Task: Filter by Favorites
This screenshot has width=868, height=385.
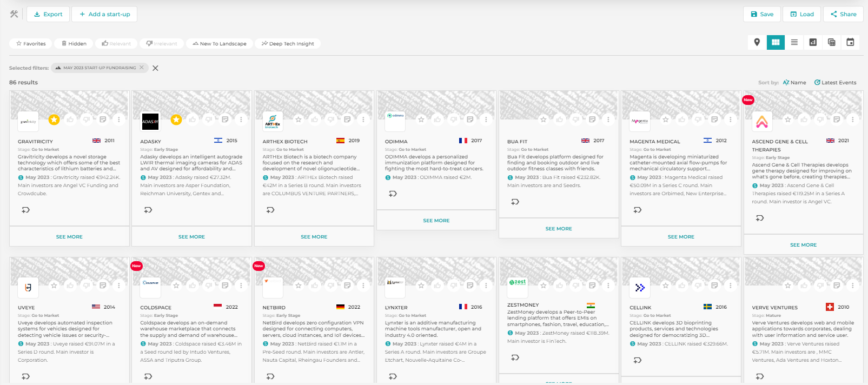Action: click(31, 43)
